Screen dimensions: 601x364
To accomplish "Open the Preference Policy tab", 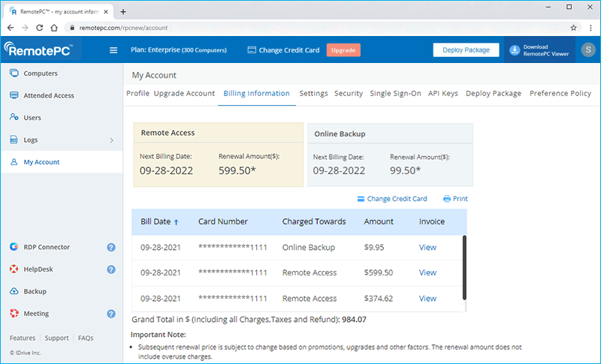I will [x=560, y=93].
